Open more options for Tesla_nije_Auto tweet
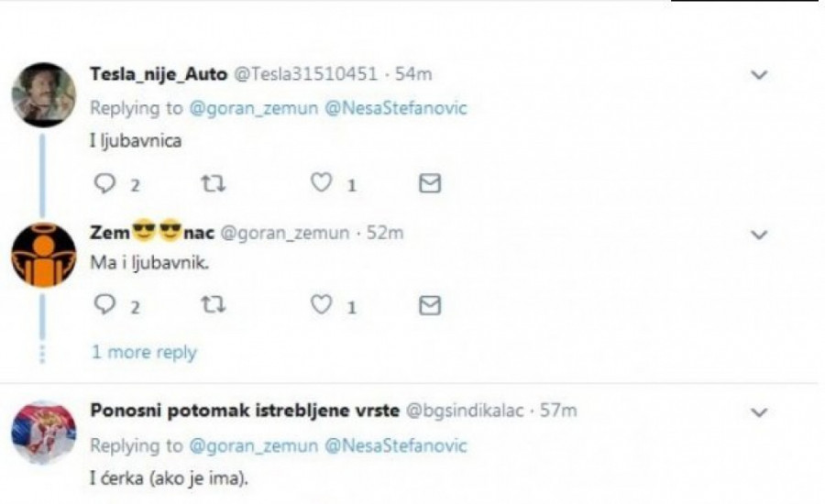 coord(759,76)
